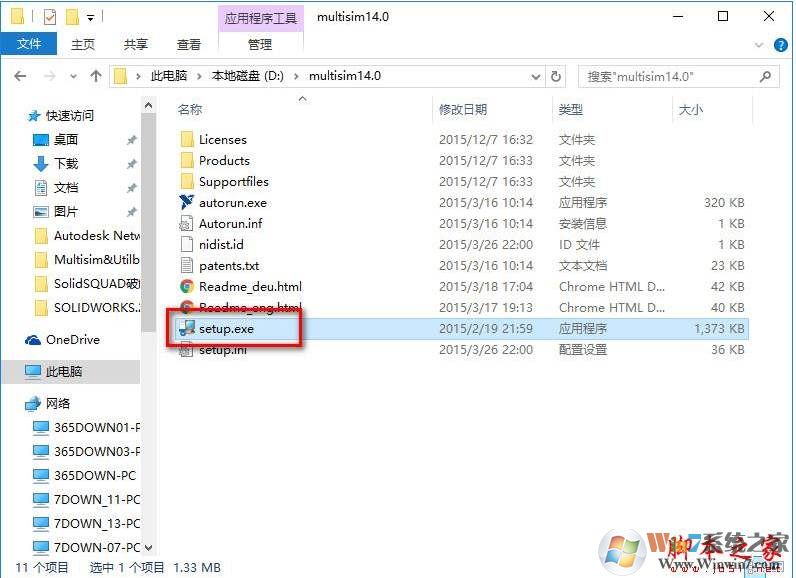Switch to the 共享 ribbon tab
The height and width of the screenshot is (578, 796).
[x=136, y=45]
